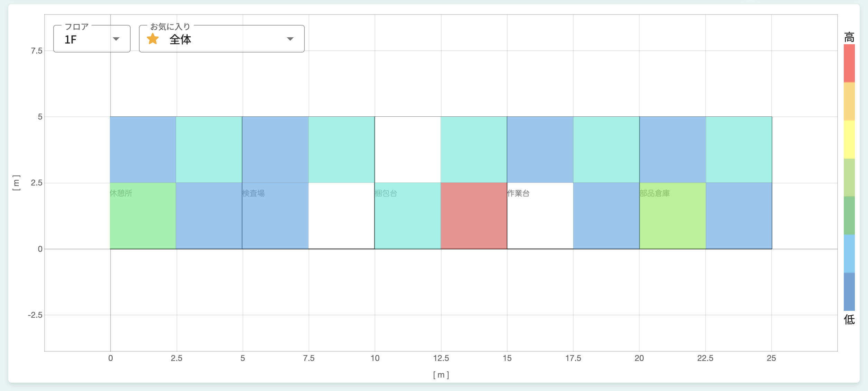
Task: Click the 全体 favorites selection text
Action: (180, 40)
